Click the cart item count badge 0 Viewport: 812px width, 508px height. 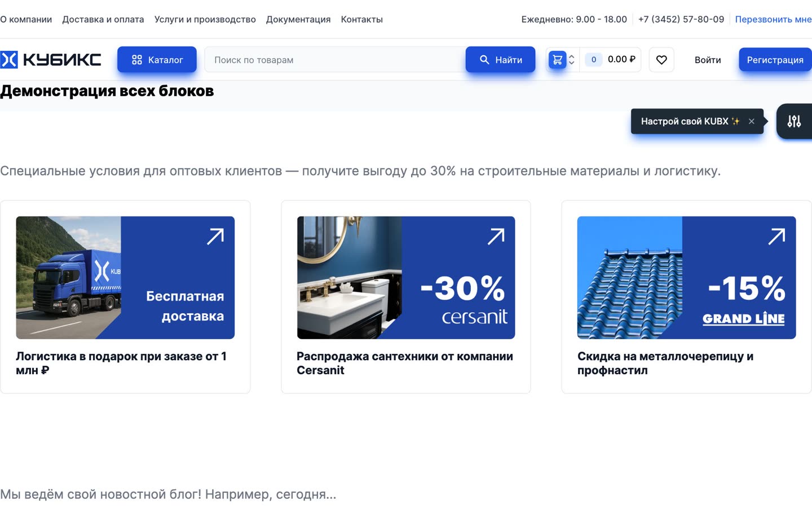(x=593, y=59)
